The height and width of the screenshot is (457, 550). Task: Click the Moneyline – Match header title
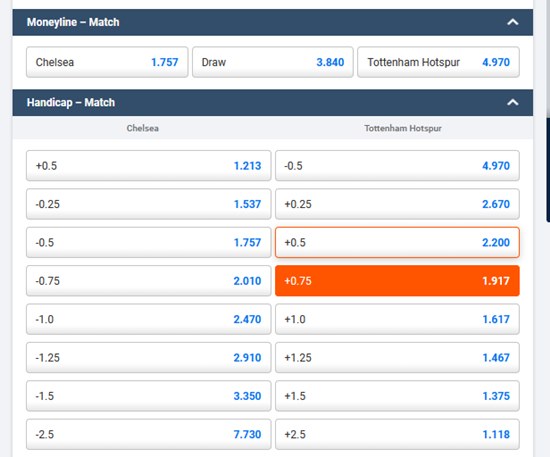click(x=73, y=22)
